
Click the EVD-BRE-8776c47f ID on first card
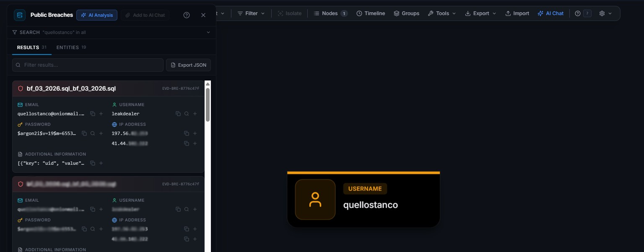click(x=181, y=88)
